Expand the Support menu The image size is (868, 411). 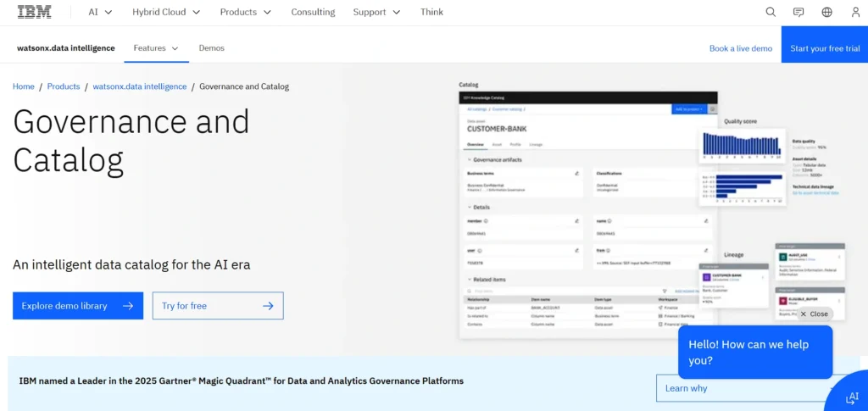pyautogui.click(x=376, y=12)
